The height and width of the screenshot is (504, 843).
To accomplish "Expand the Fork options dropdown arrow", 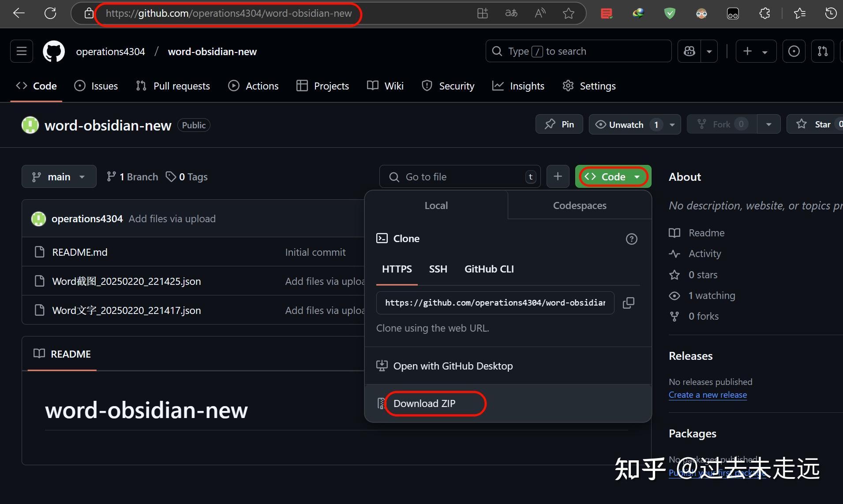I will (769, 124).
